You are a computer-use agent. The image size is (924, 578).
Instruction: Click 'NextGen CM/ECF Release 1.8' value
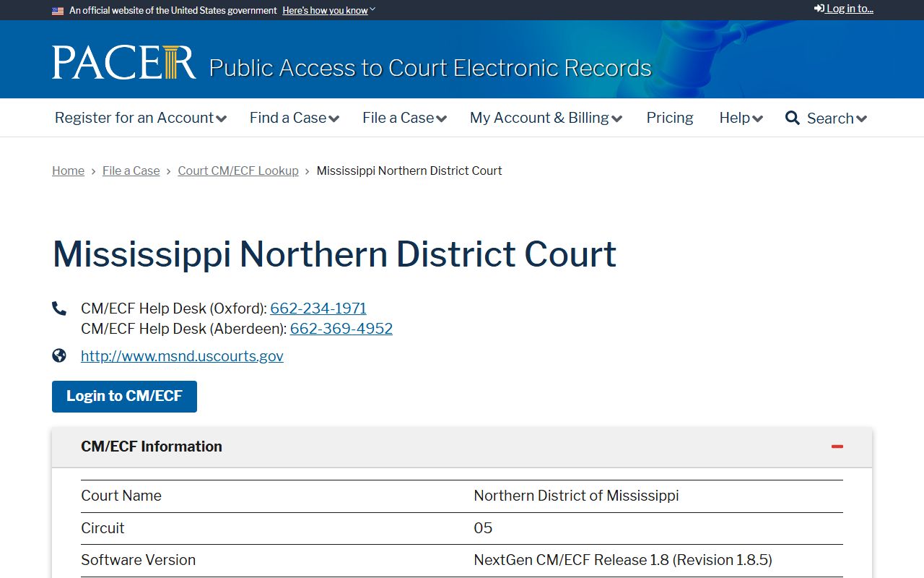(623, 560)
